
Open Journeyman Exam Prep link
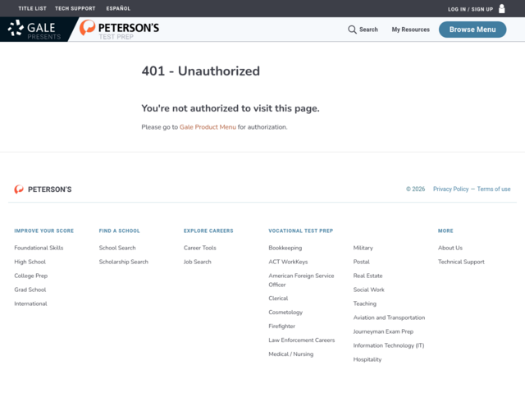(x=383, y=331)
